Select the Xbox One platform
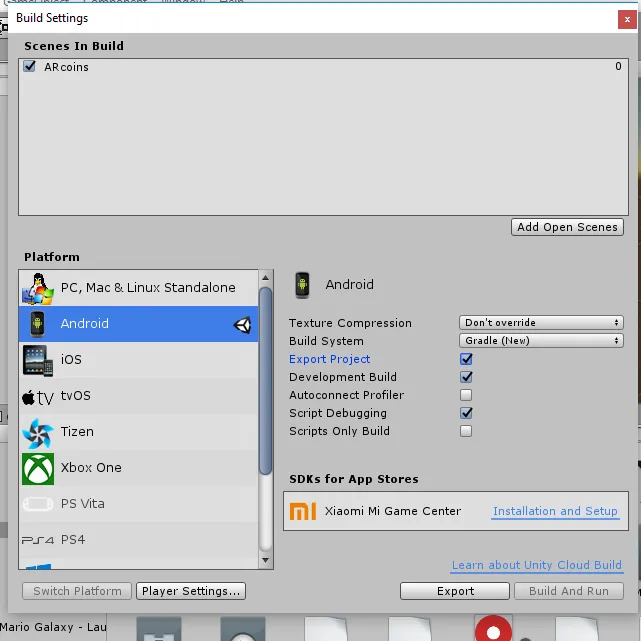Image resolution: width=641 pixels, height=641 pixels. pyautogui.click(x=139, y=468)
